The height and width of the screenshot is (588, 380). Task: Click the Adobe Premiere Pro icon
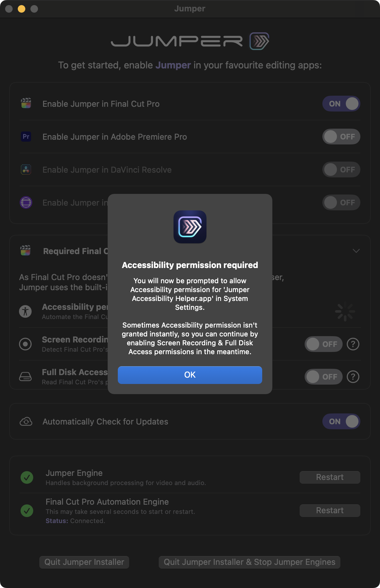point(26,137)
